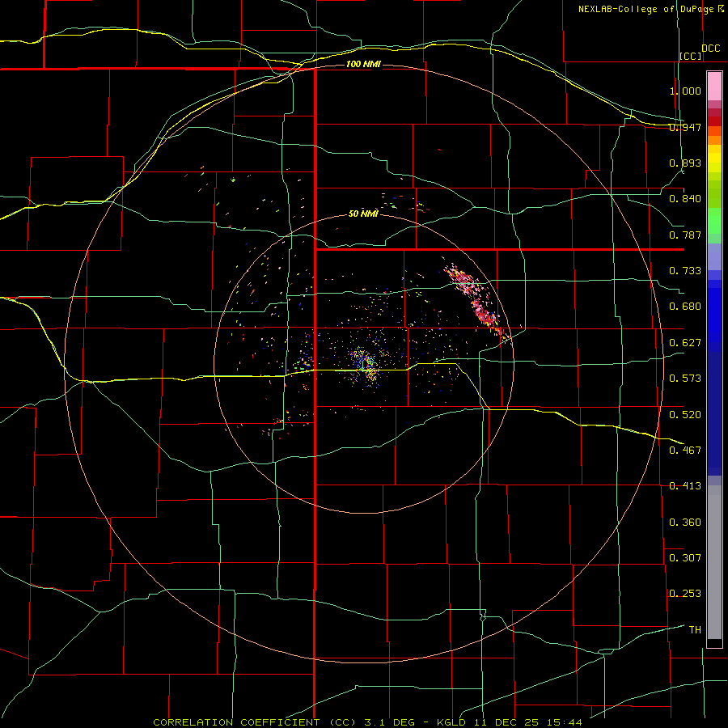Click the 0.840 color scale value
This screenshot has height=728, width=728.
click(685, 199)
